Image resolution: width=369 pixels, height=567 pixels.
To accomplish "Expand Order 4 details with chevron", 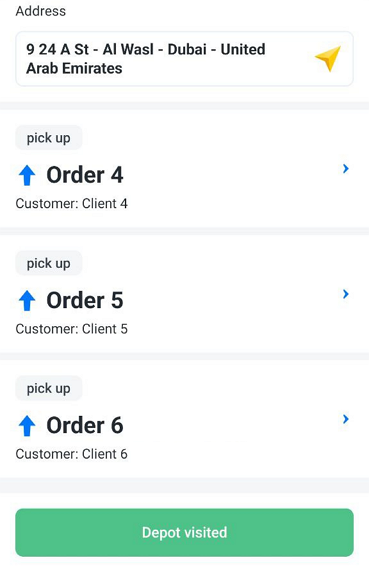I will click(345, 169).
